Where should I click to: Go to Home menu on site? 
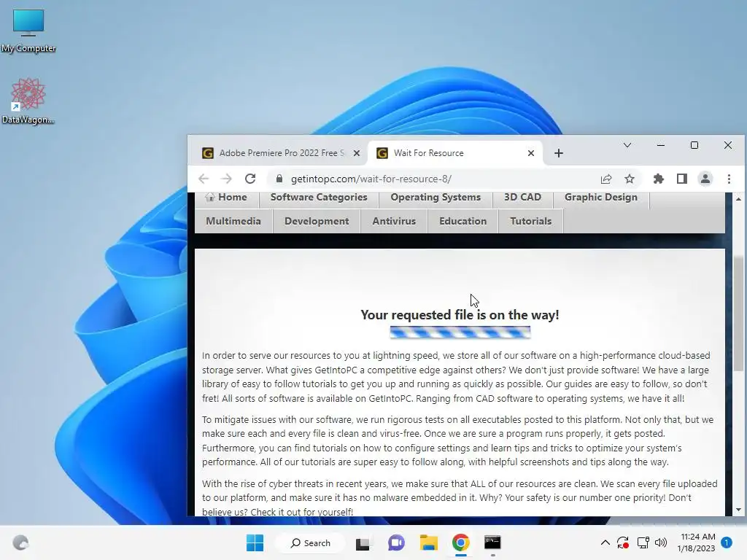pyautogui.click(x=227, y=198)
